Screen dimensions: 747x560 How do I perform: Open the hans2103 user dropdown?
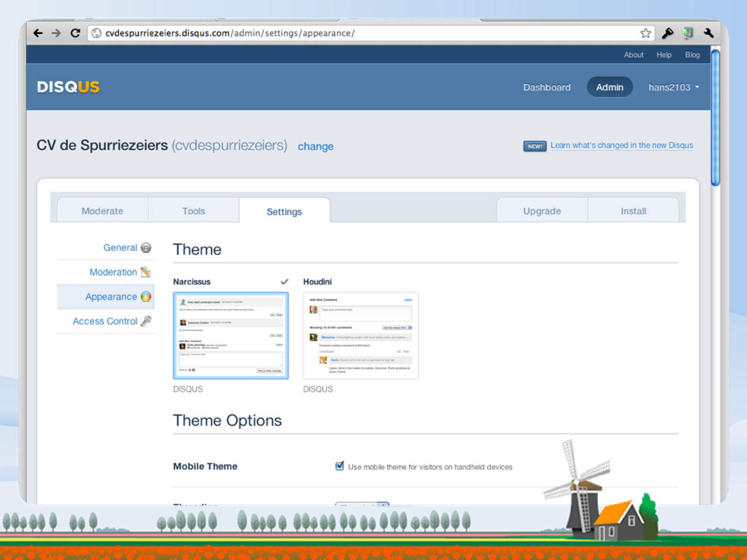(674, 87)
